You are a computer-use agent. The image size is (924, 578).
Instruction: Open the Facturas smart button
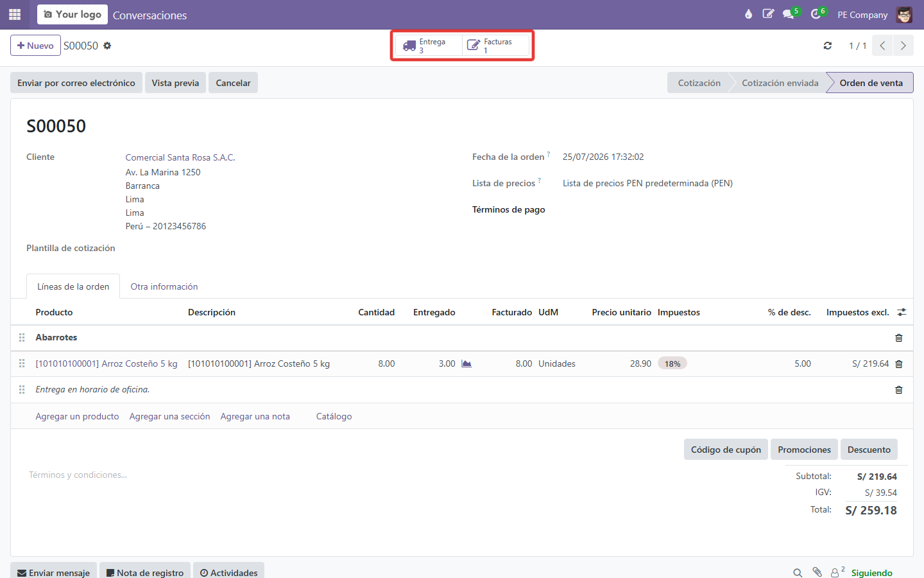pos(496,46)
